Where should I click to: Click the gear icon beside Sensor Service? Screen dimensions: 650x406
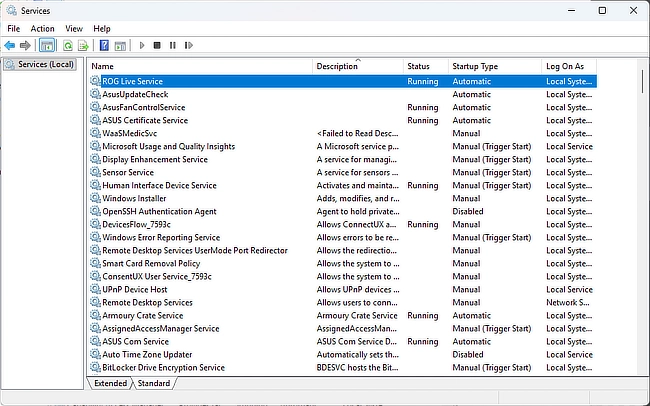click(x=95, y=172)
